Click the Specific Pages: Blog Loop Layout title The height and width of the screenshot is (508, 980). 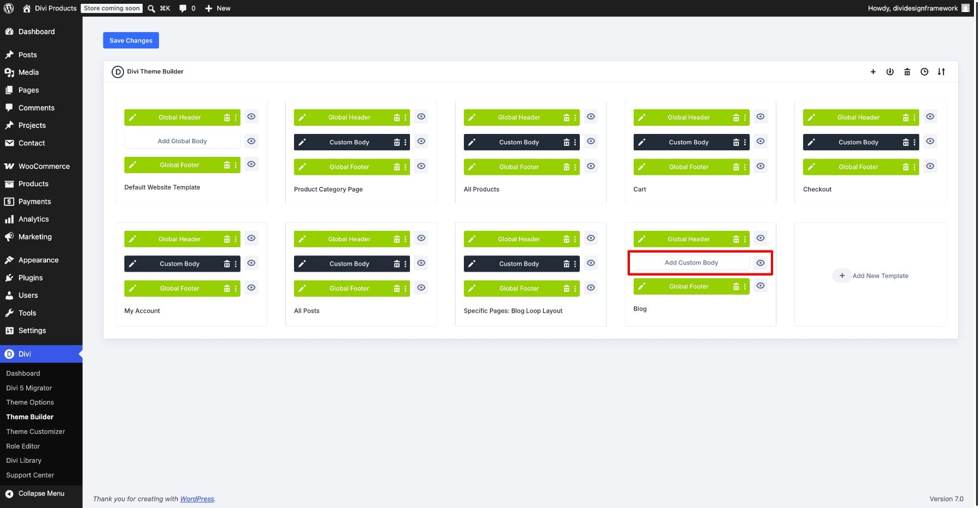tap(513, 311)
